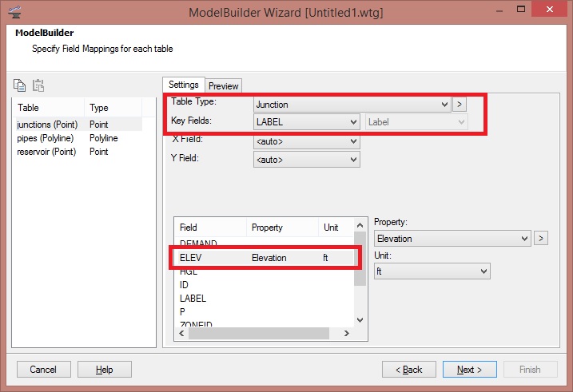Select the ZONEID field row
The image size is (573, 392).
point(265,323)
